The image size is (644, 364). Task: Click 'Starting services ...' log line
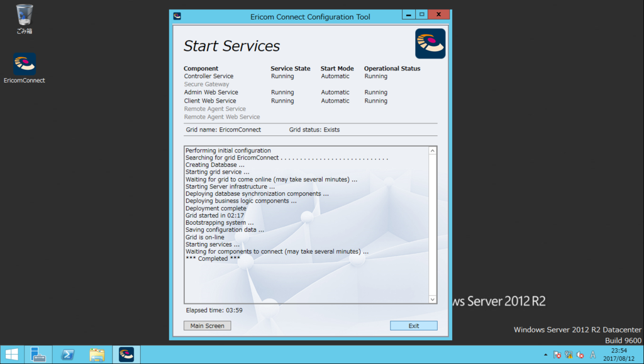tap(213, 244)
